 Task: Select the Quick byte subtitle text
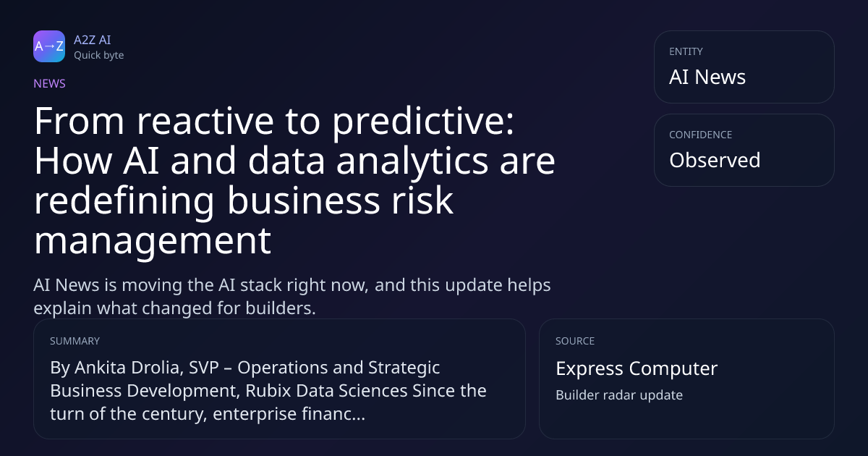coord(98,55)
